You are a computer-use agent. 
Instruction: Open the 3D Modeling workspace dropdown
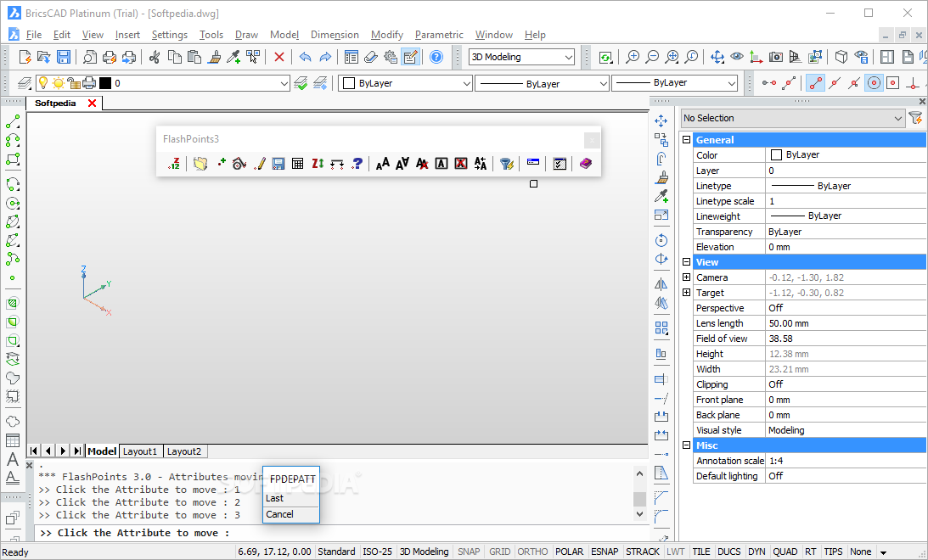pos(521,57)
